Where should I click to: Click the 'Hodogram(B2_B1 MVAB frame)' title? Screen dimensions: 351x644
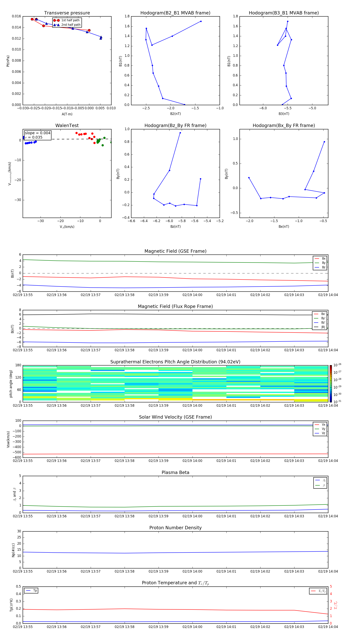click(175, 13)
